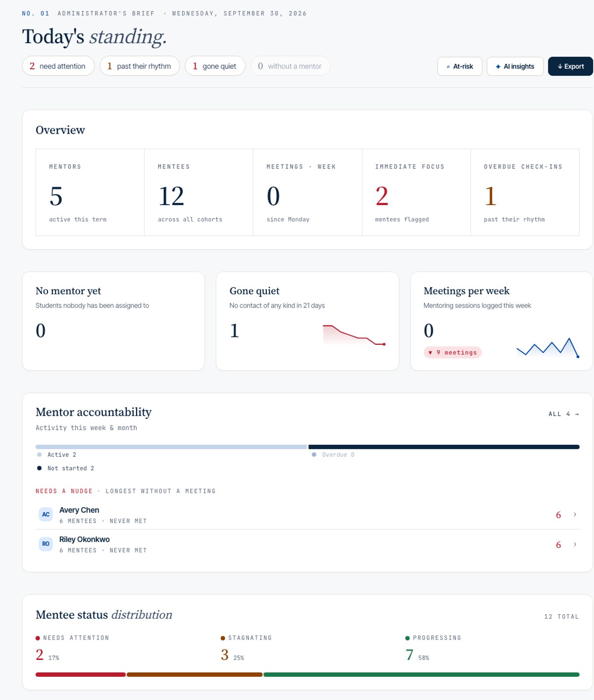594x700 pixels.
Task: Click the Mentees overview tile
Action: pos(198,192)
